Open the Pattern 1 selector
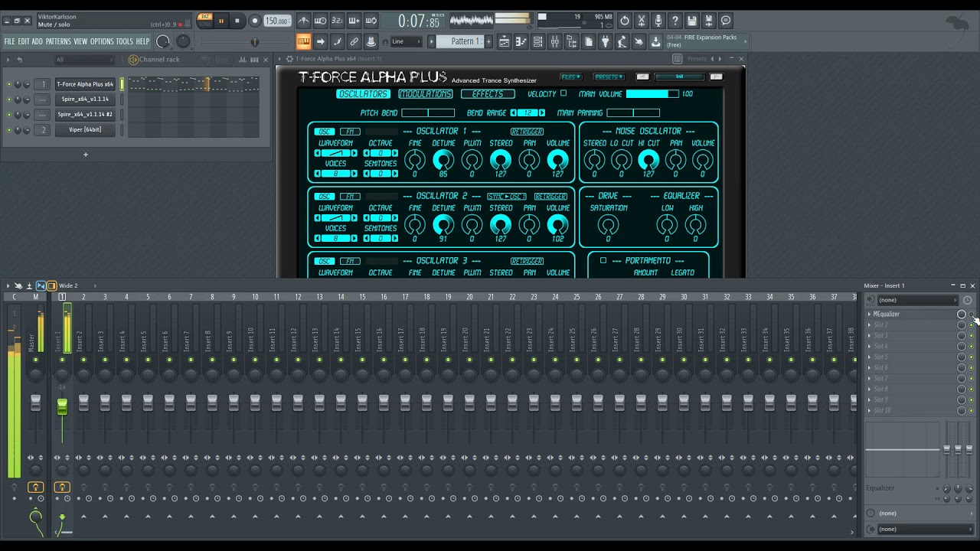Screen dimensions: 980x551 tap(459, 41)
